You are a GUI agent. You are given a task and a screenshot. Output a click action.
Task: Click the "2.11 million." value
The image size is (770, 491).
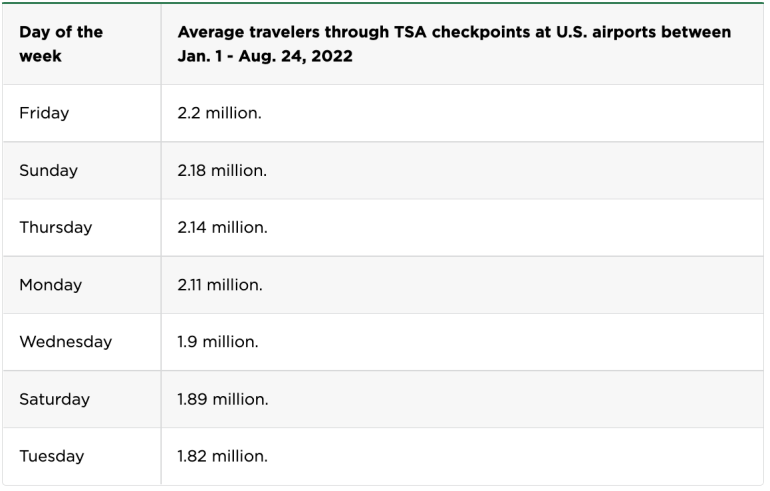[x=220, y=285]
